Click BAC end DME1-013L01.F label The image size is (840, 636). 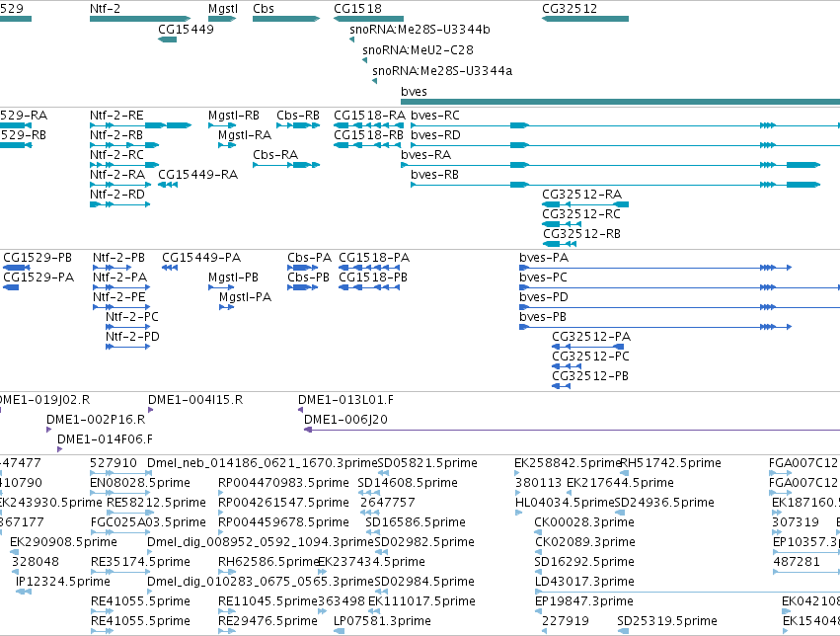345,400
